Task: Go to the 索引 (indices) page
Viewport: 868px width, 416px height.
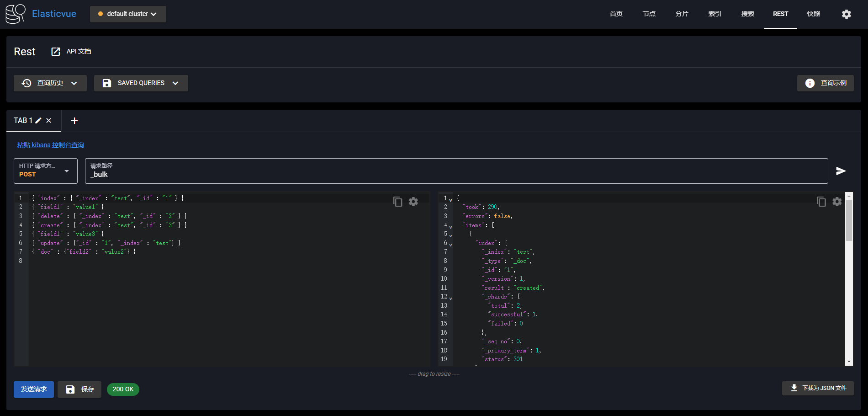Action: point(715,14)
